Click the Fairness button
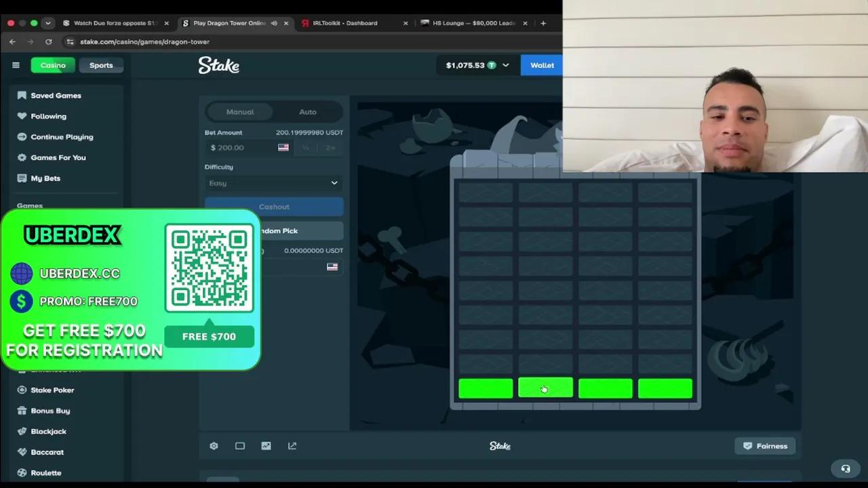This screenshot has height=488, width=868. (x=765, y=446)
